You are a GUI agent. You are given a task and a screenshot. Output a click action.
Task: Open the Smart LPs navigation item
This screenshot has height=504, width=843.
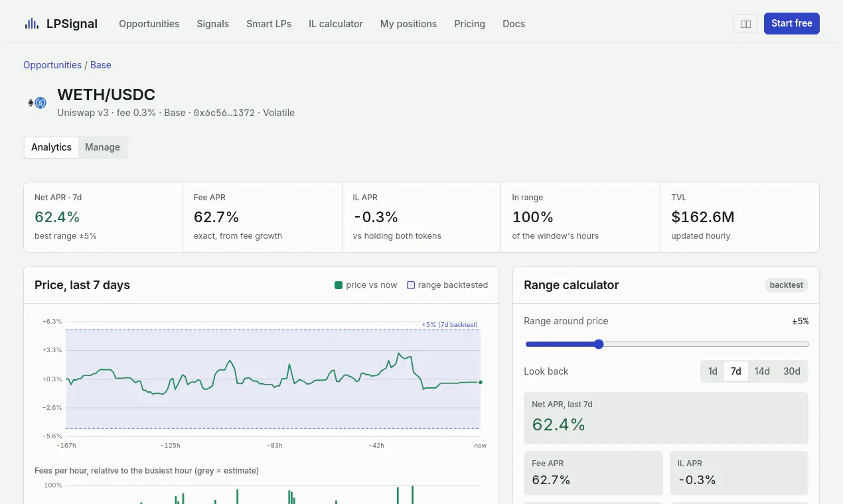(x=269, y=24)
